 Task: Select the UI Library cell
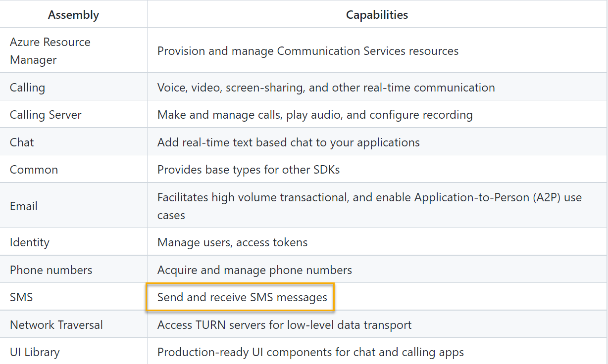point(73,352)
